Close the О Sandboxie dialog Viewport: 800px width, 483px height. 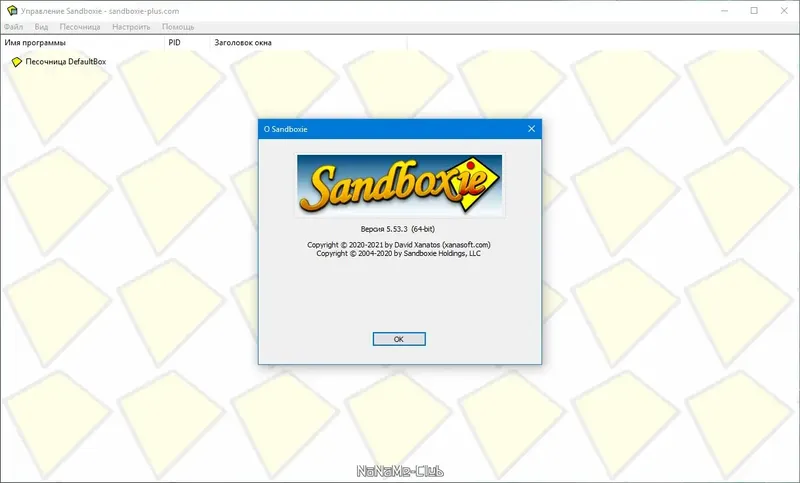click(531, 129)
